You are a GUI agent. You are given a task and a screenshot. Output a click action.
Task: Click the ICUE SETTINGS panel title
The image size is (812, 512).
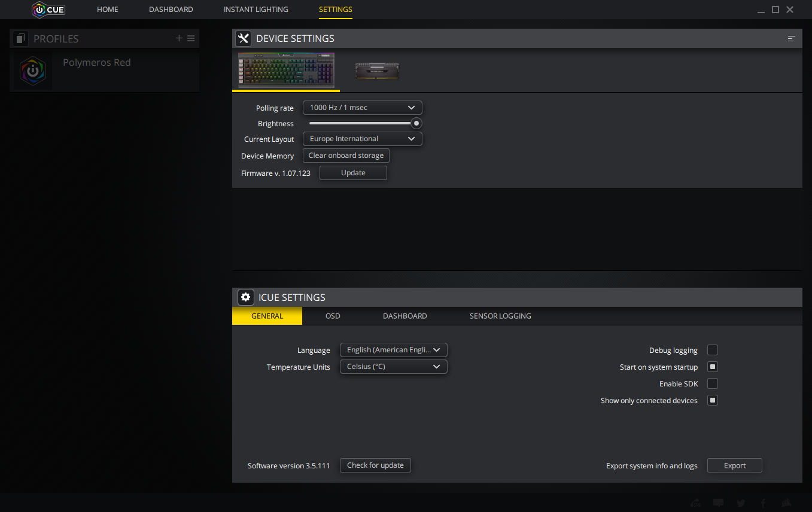pos(292,297)
